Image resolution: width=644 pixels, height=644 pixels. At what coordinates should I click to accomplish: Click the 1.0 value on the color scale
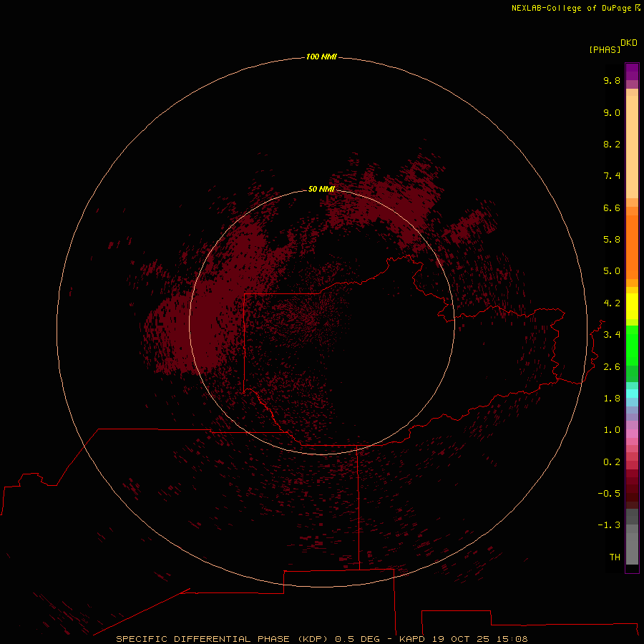tap(612, 430)
